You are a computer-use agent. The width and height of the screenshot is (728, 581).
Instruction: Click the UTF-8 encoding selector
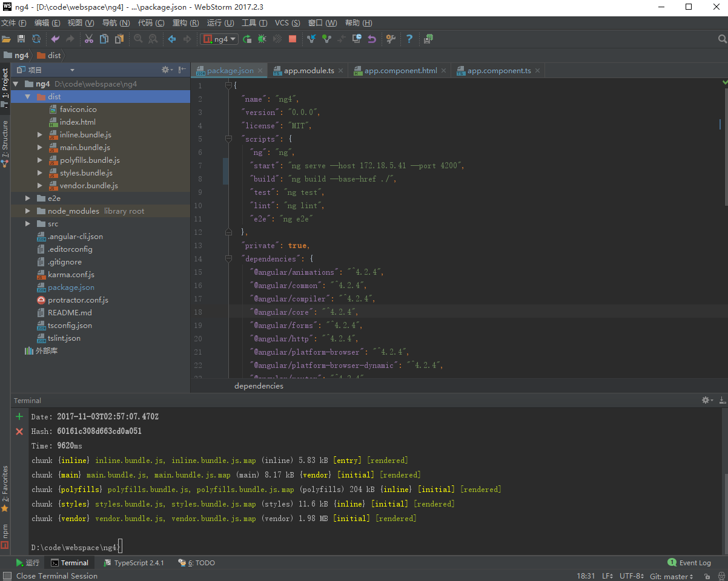pyautogui.click(x=632, y=576)
